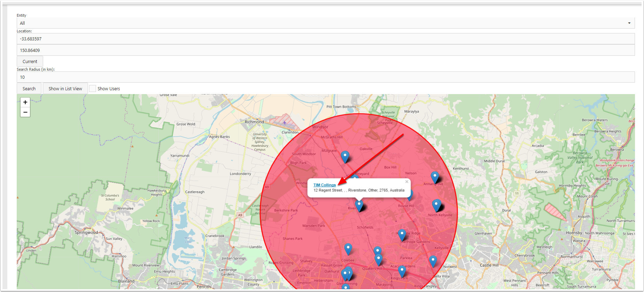This screenshot has height=292, width=644.
Task: Zoom in the map with plus button
Action: pyautogui.click(x=25, y=102)
